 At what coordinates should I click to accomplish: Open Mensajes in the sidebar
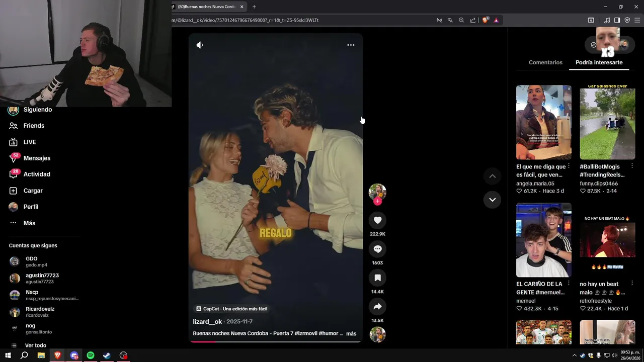[x=37, y=158]
